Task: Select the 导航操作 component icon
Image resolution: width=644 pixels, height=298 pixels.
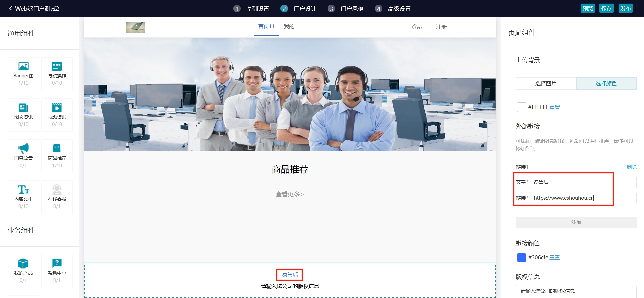Action: pos(57,66)
